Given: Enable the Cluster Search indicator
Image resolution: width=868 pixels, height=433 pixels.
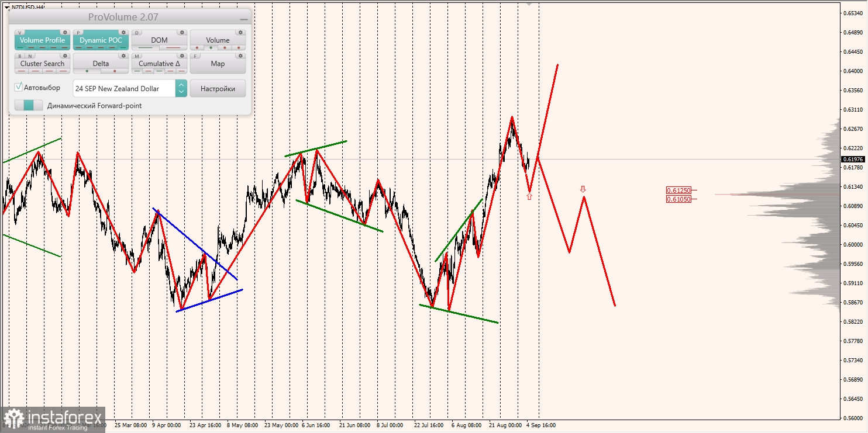Looking at the screenshot, I should [42, 63].
